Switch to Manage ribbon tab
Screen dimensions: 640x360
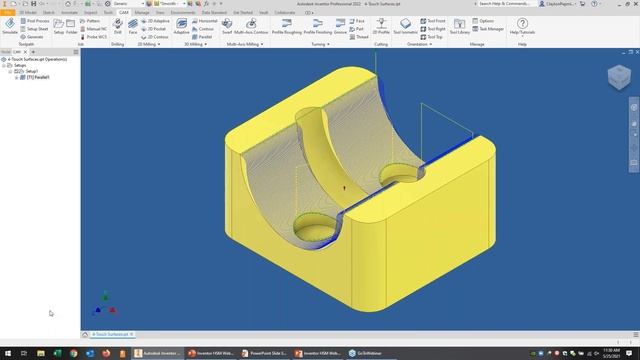tap(142, 13)
